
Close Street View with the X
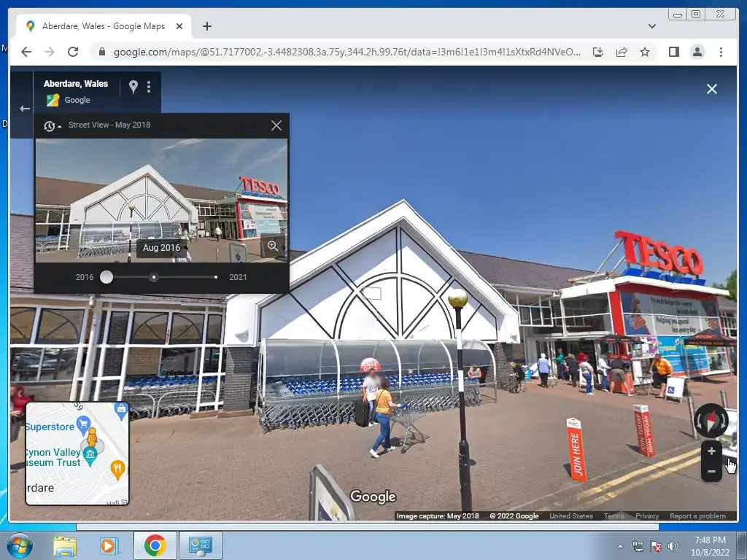pos(712,89)
